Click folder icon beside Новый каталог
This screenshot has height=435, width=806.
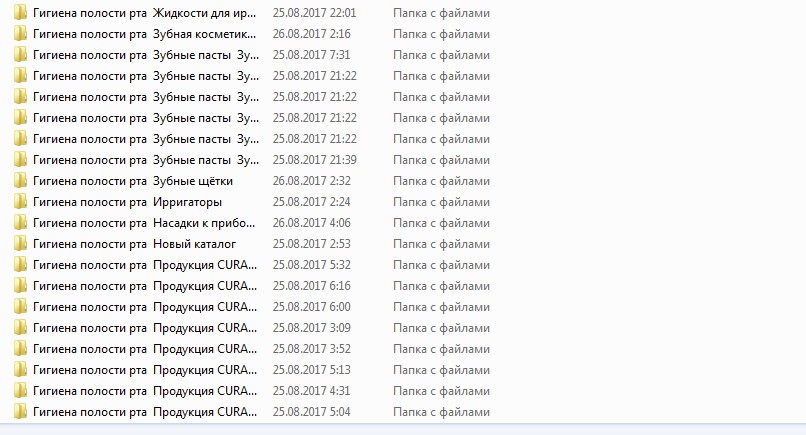click(21, 244)
